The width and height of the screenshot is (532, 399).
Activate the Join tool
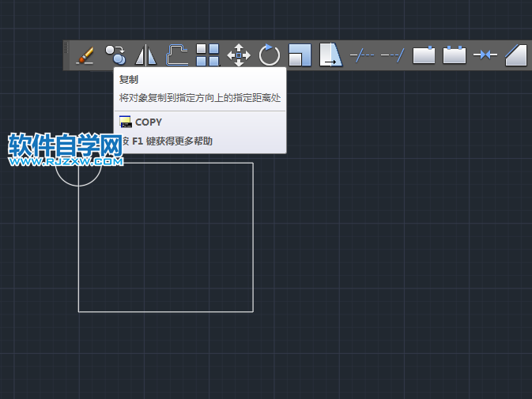tap(485, 55)
